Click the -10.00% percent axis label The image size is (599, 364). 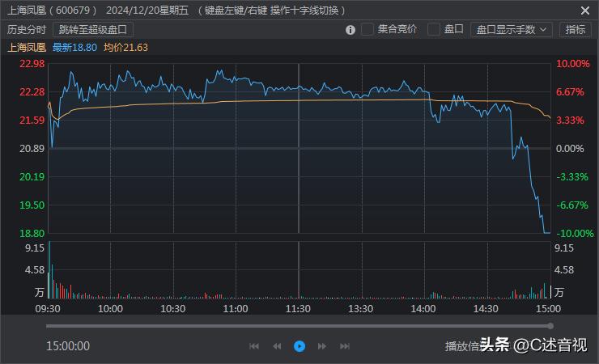click(575, 233)
